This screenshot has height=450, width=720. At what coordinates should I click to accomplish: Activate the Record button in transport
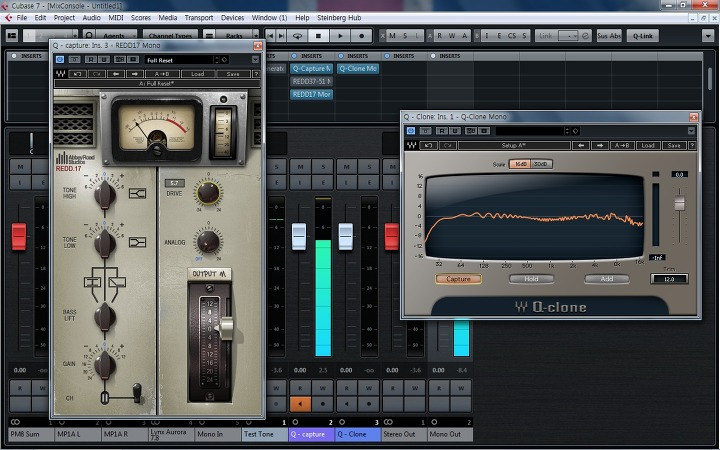pos(361,35)
